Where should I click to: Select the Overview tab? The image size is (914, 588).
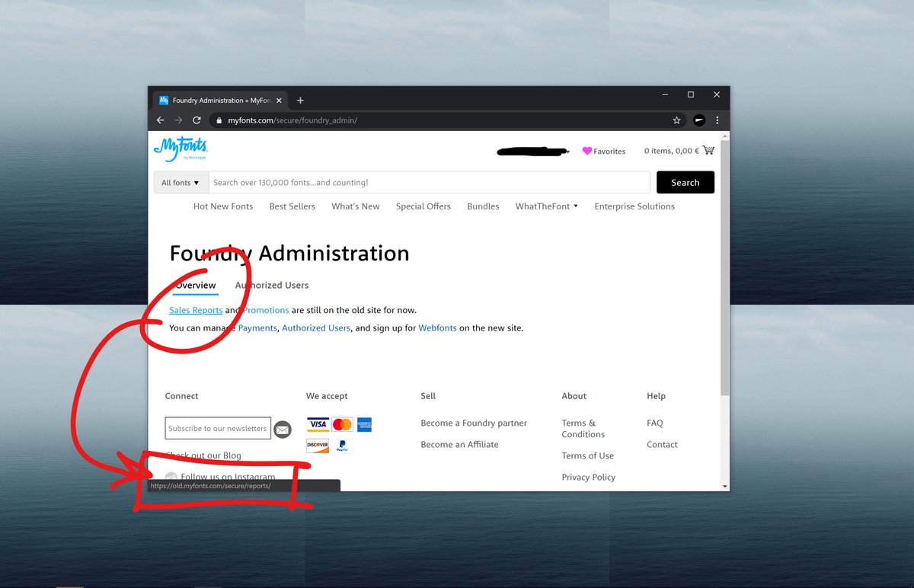(196, 286)
